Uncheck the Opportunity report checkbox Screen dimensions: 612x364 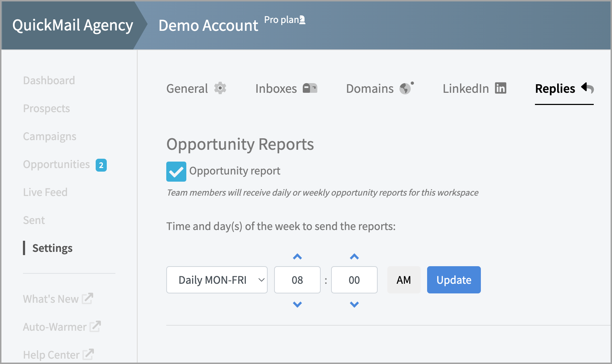pos(176,172)
